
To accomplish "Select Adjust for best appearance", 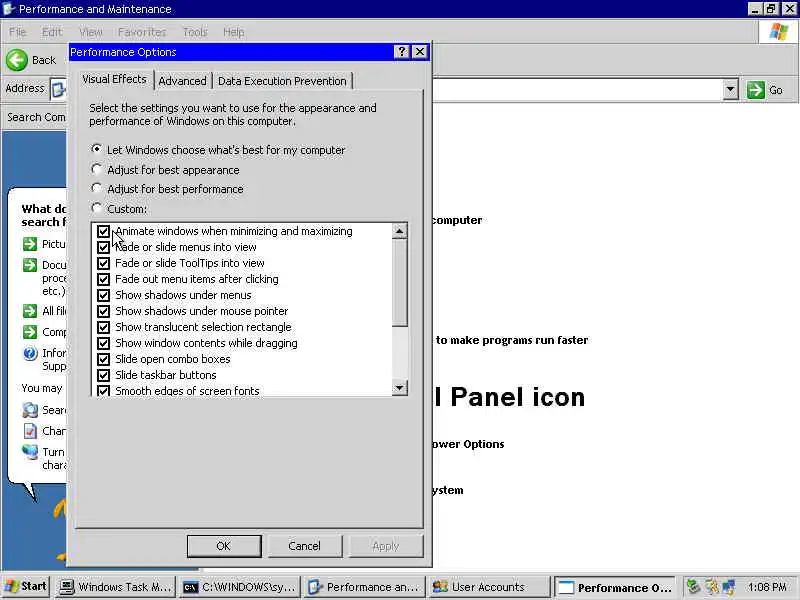I will (96, 169).
